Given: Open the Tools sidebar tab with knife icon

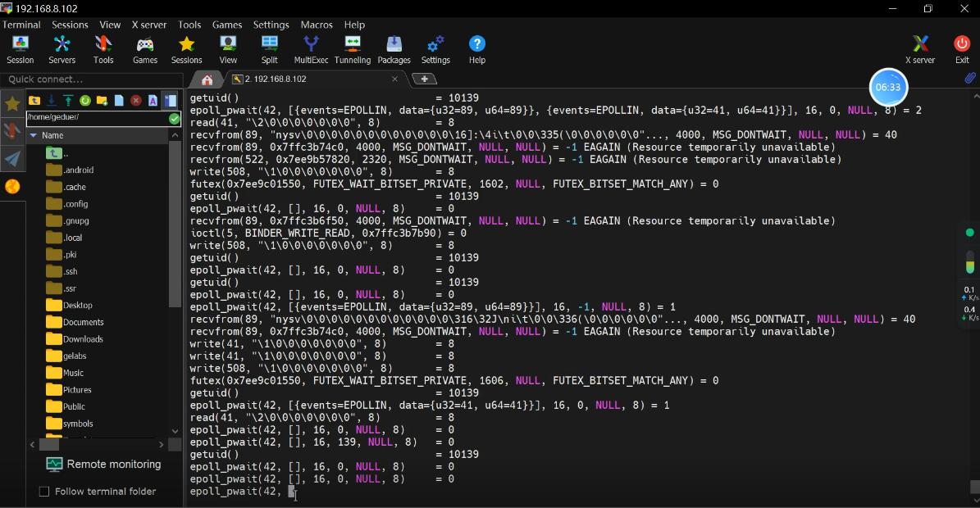Looking at the screenshot, I should click(11, 131).
